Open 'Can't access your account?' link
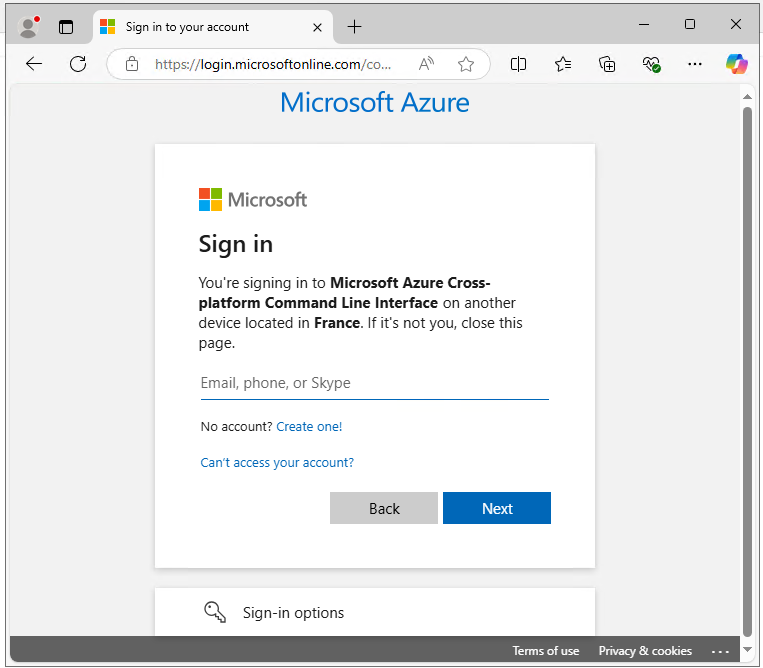The image size is (763, 668). click(x=277, y=462)
